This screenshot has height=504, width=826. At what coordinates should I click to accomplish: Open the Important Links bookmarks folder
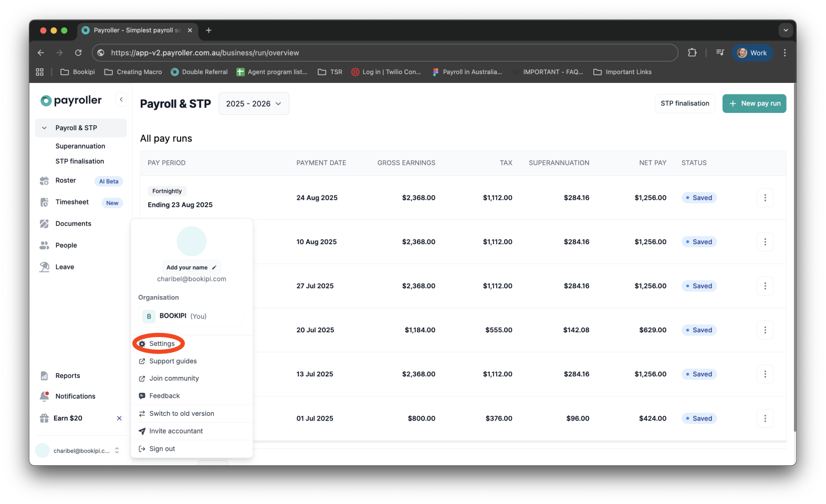(622, 72)
